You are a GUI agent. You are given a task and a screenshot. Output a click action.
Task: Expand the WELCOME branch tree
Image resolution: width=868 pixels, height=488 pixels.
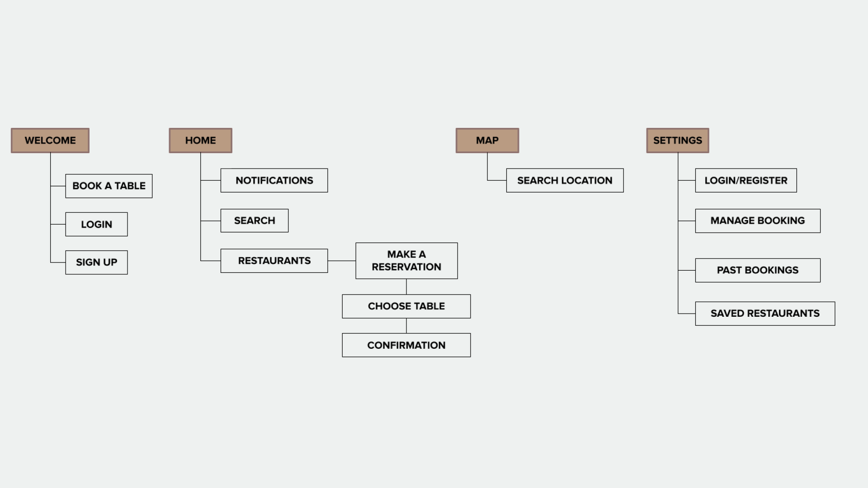50,140
